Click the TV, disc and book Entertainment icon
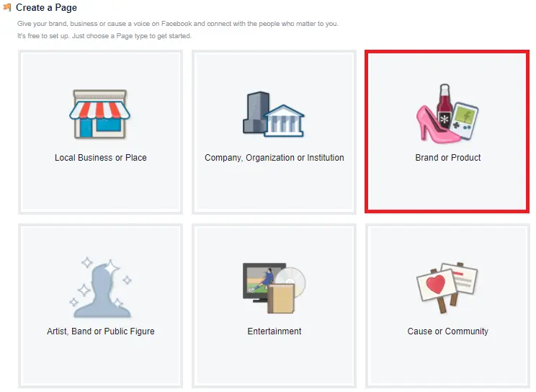Screen dimensions: 536x392 (274, 288)
